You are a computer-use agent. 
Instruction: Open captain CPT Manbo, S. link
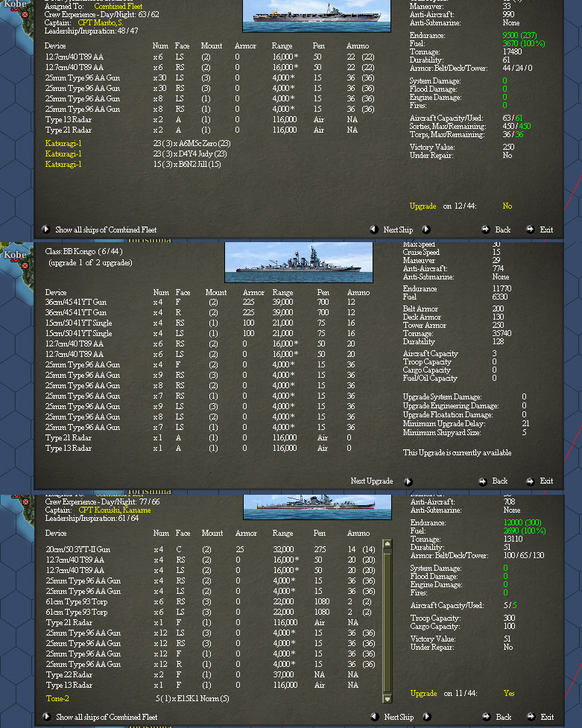[101, 23]
